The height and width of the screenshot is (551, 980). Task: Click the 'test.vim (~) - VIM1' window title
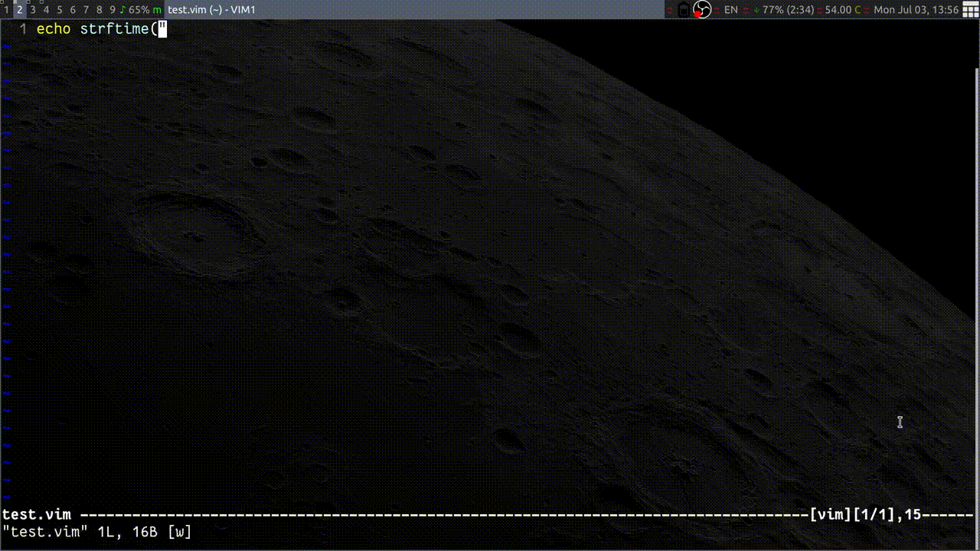pos(211,10)
